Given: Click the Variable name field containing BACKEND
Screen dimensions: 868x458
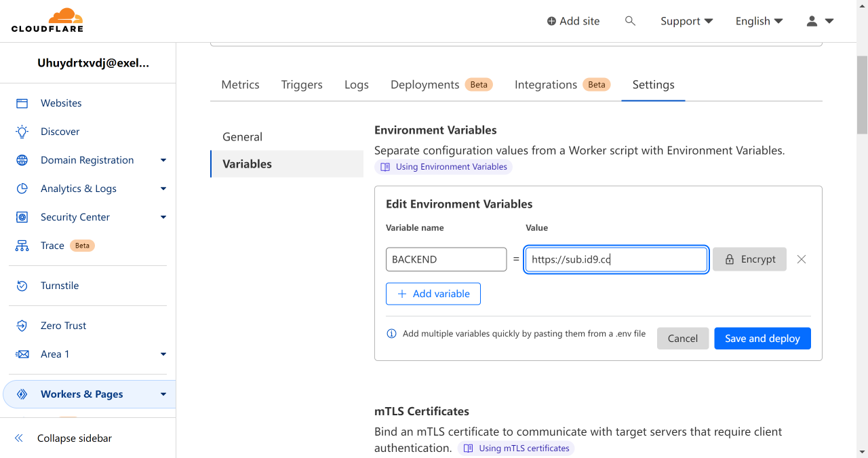Looking at the screenshot, I should [446, 259].
